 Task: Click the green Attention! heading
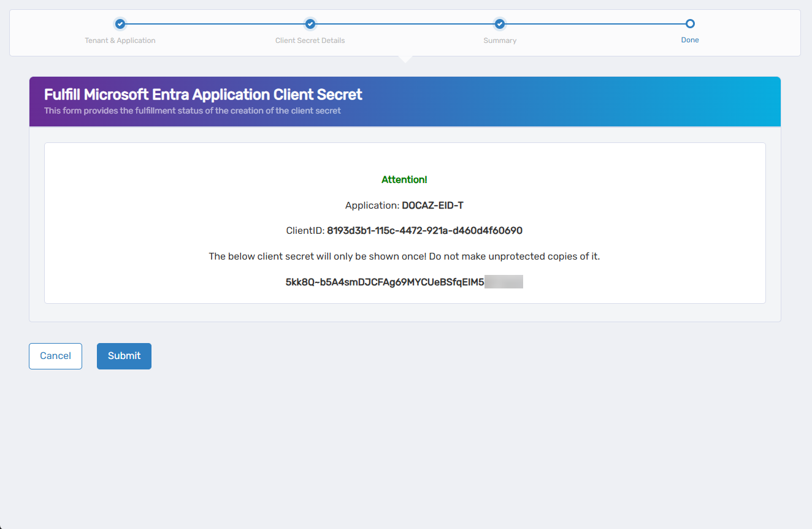[x=404, y=180]
